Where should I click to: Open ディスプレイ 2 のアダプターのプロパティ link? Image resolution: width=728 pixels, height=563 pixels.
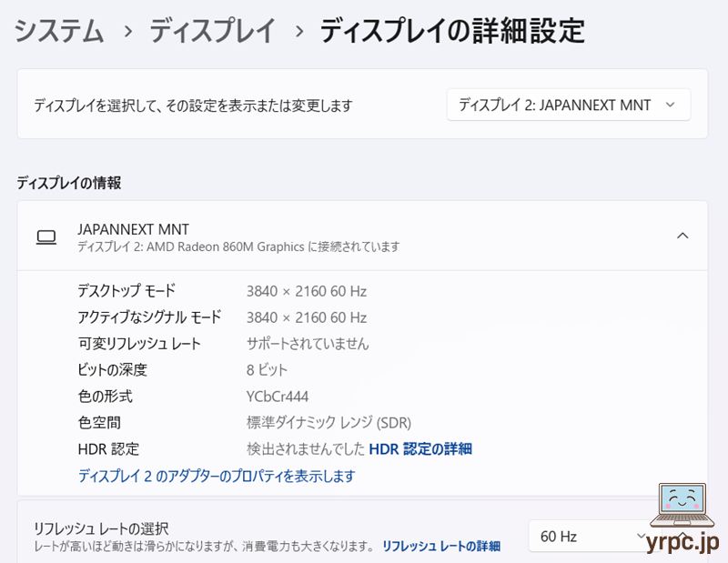217,476
